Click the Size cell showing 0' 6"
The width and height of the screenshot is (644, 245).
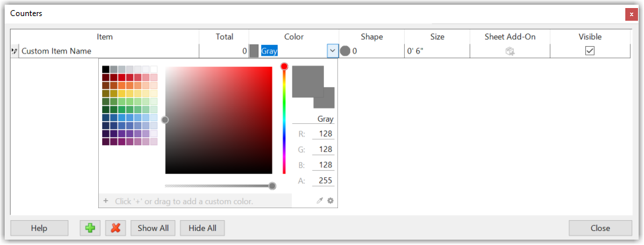pos(437,52)
